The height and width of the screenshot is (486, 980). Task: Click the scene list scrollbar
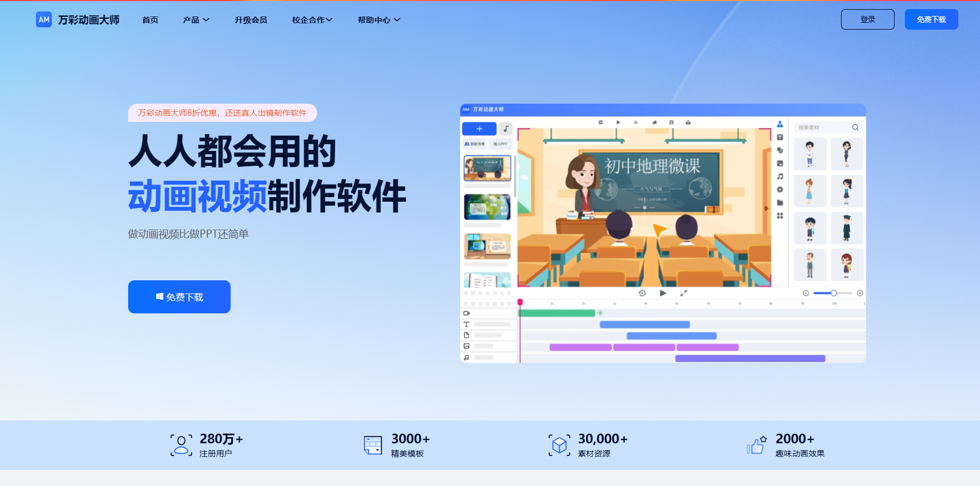(515, 175)
